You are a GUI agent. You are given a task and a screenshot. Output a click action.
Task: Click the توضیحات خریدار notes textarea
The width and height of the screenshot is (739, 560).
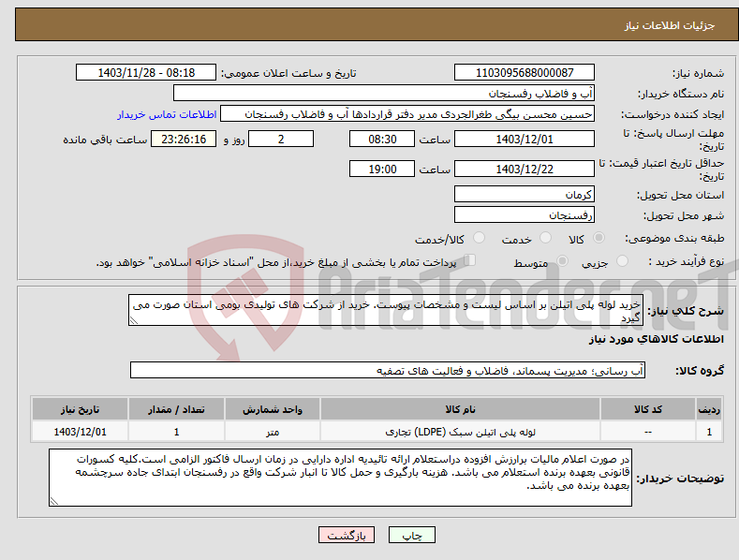coord(340,478)
